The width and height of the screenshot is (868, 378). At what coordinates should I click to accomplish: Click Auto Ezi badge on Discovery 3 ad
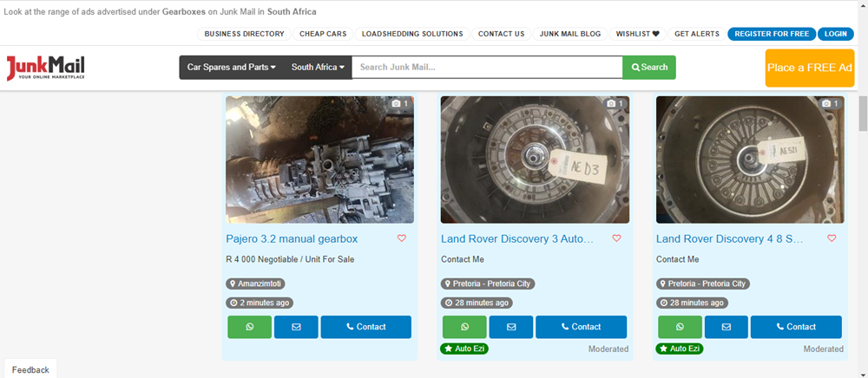[464, 349]
